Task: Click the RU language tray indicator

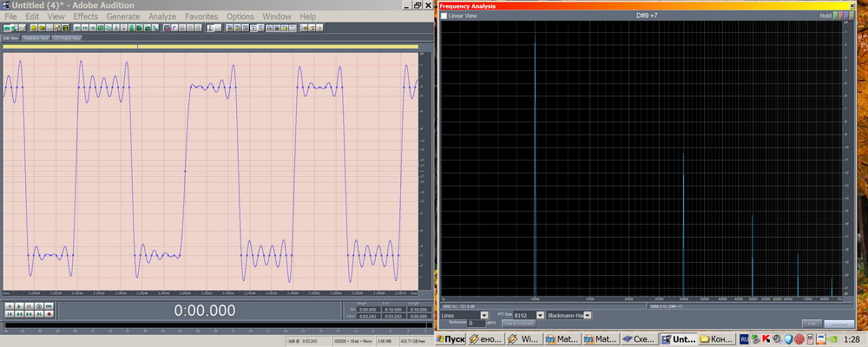Action: click(x=744, y=339)
